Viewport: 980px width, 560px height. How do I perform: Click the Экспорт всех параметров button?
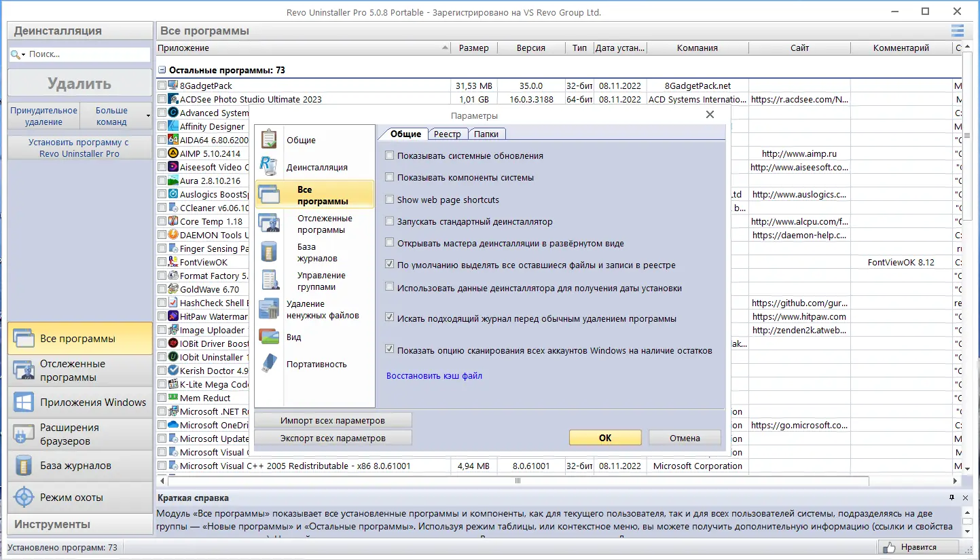(x=333, y=437)
